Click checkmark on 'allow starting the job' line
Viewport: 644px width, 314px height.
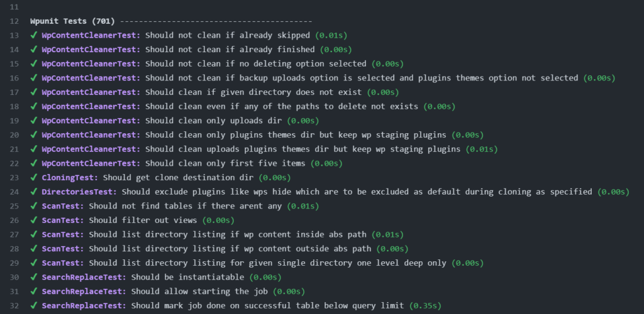point(34,291)
